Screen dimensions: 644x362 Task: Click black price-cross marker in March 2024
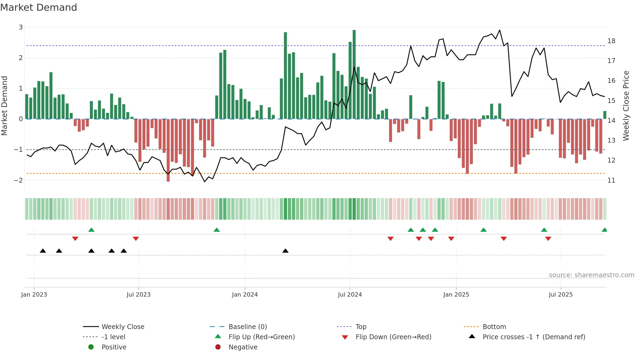(x=286, y=251)
